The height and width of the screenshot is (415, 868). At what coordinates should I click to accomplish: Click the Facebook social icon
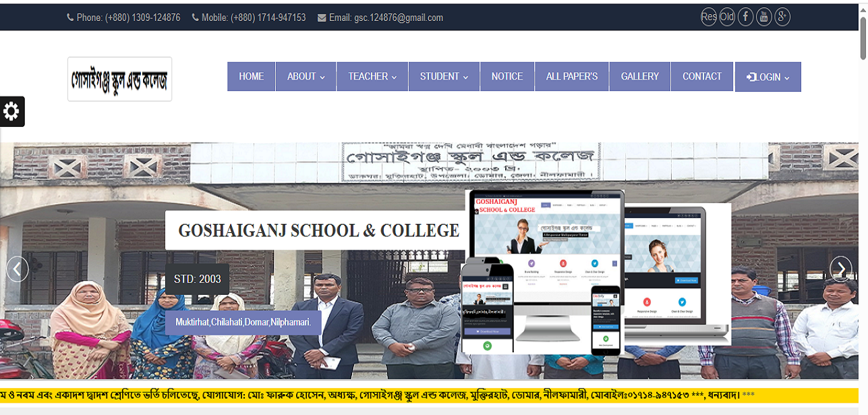745,17
